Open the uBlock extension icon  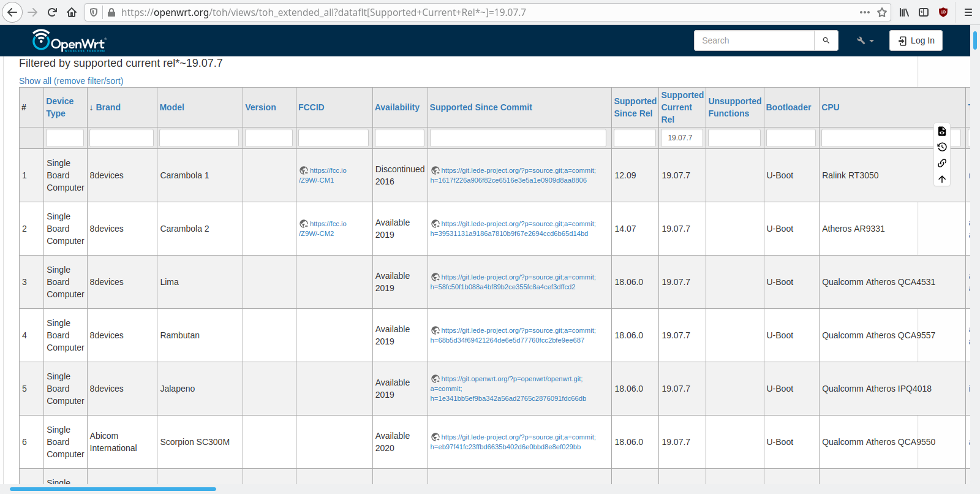pyautogui.click(x=943, y=12)
